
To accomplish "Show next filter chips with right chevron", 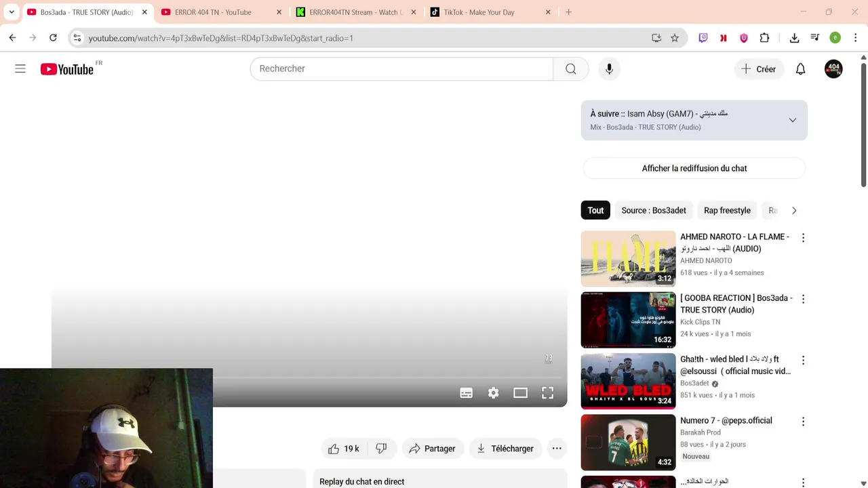I will 794,211.
